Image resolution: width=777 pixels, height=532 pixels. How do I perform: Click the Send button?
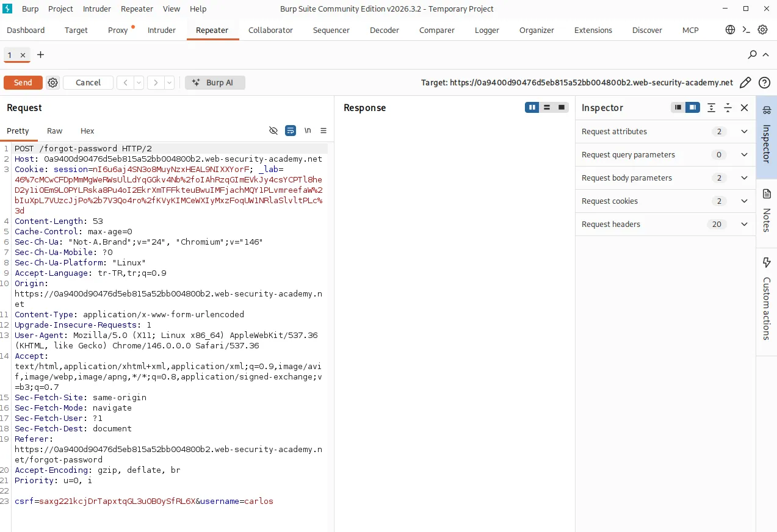23,82
